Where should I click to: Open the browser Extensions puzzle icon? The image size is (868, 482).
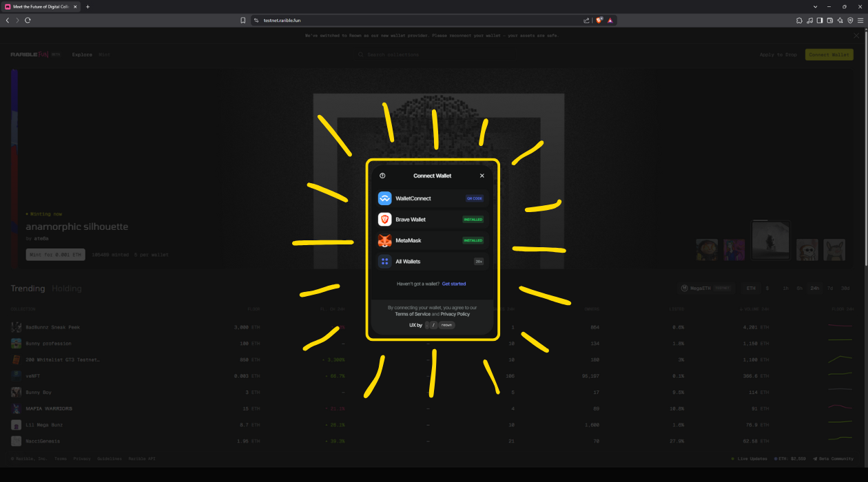(799, 20)
